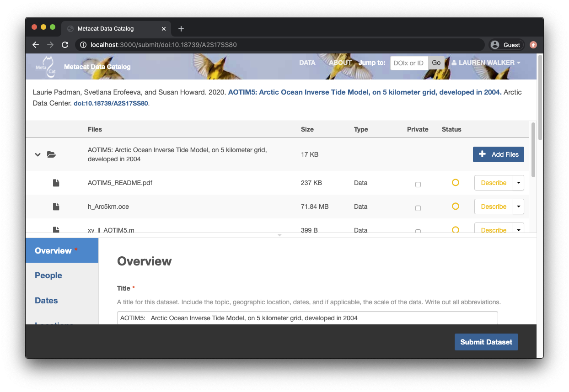
Task: Click the file icon beside h_Arc5km.oce
Action: 56,207
